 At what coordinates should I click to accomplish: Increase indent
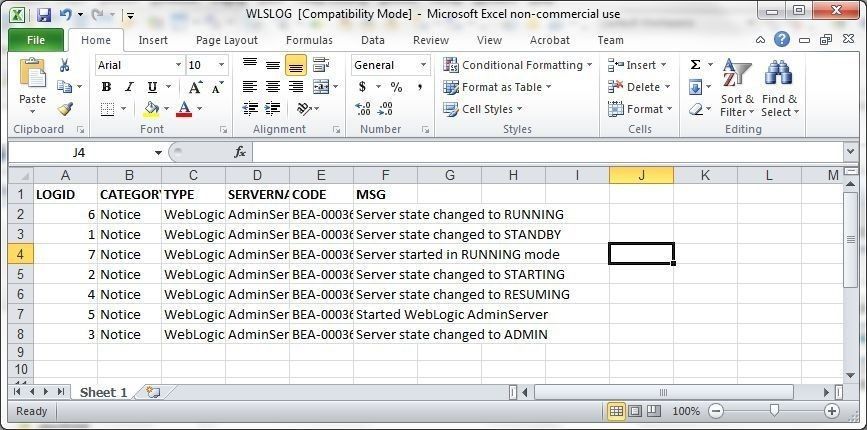[273, 109]
